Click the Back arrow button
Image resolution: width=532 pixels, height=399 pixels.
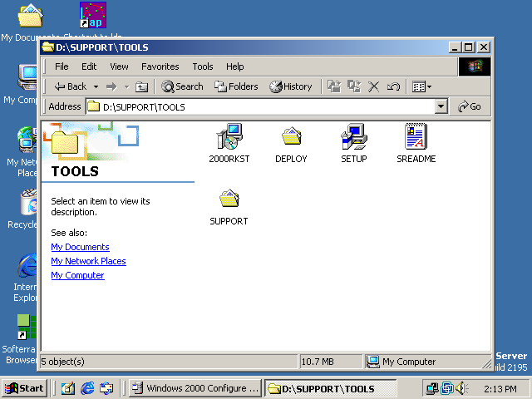click(71, 86)
